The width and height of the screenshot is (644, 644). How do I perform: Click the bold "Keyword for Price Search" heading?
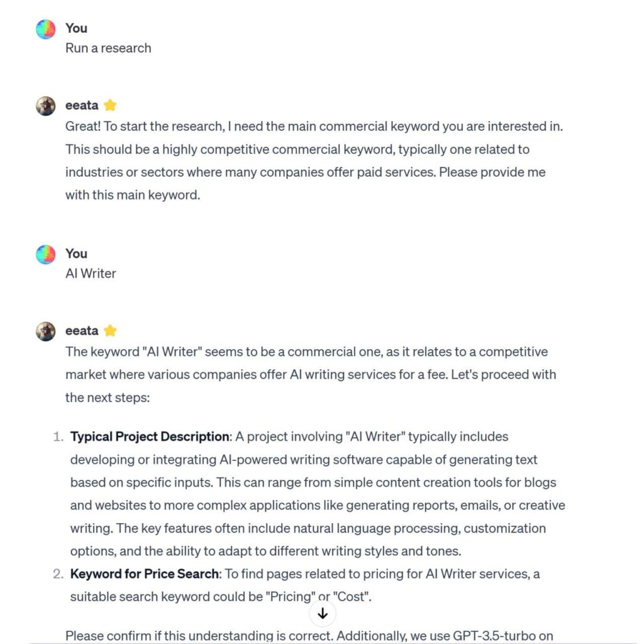tap(145, 574)
